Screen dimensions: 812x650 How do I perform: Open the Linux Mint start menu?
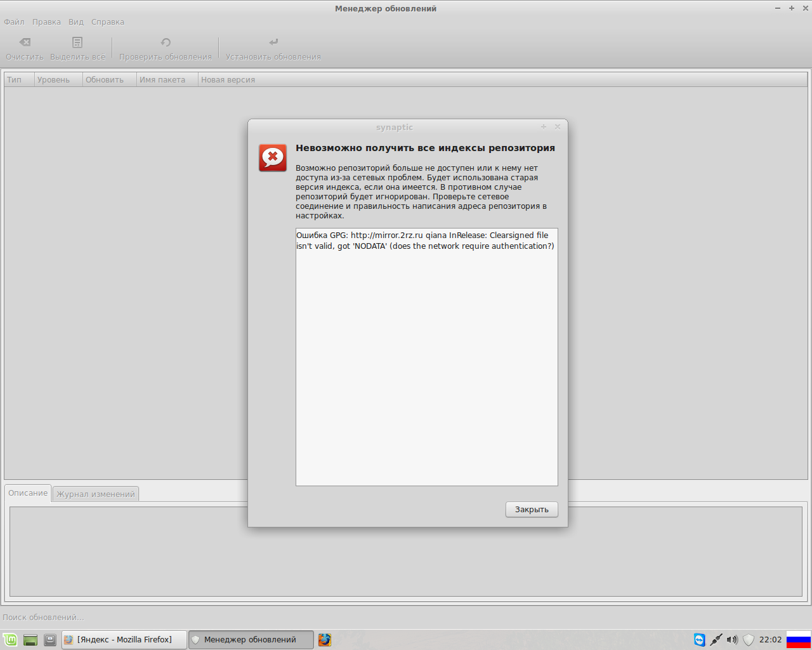click(10, 640)
